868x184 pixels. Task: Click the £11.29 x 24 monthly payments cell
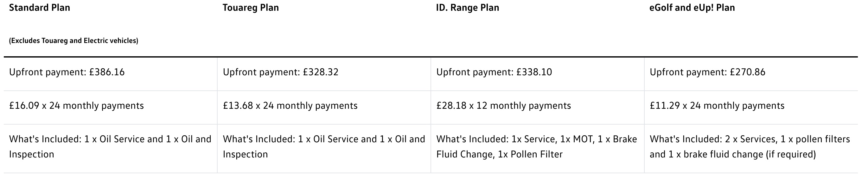coord(751,107)
